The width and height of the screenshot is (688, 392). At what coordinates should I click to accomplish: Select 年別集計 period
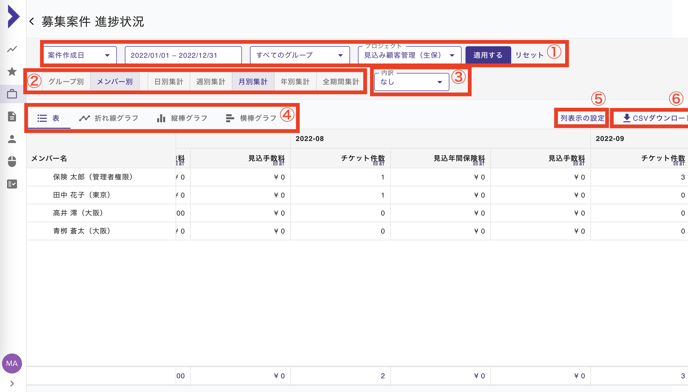tap(295, 82)
